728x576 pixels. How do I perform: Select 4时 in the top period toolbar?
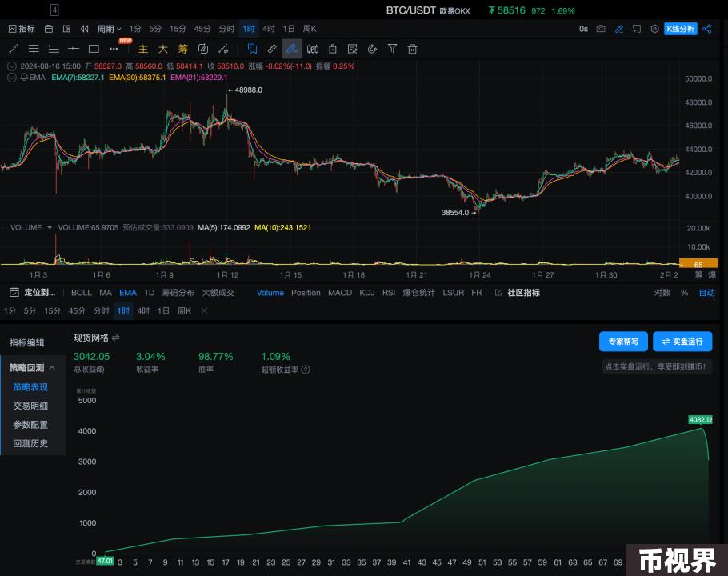coord(268,29)
